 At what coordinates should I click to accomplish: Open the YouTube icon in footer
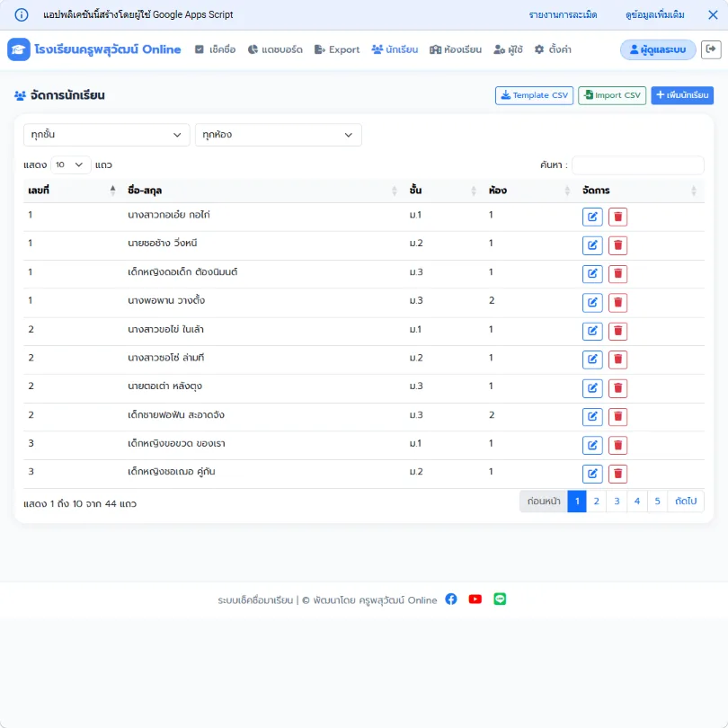[475, 599]
